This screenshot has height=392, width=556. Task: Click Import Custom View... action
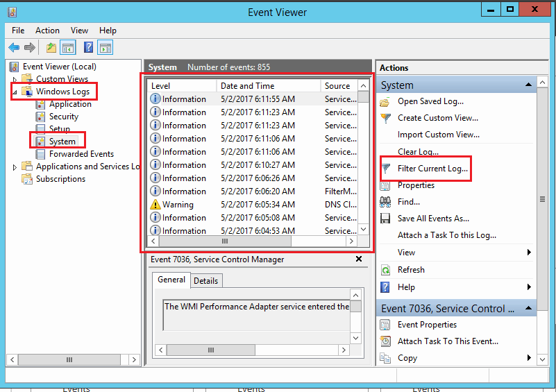[439, 135]
